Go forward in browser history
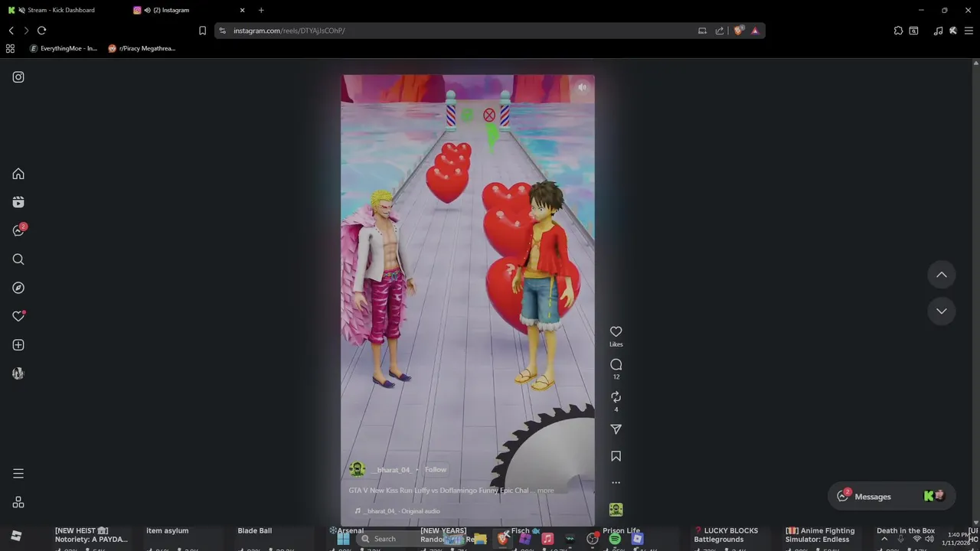This screenshot has width=980, height=551. (x=26, y=31)
